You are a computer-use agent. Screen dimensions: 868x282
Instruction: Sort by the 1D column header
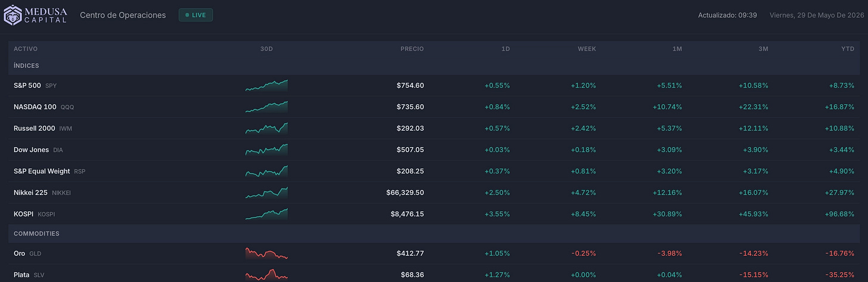pos(506,49)
